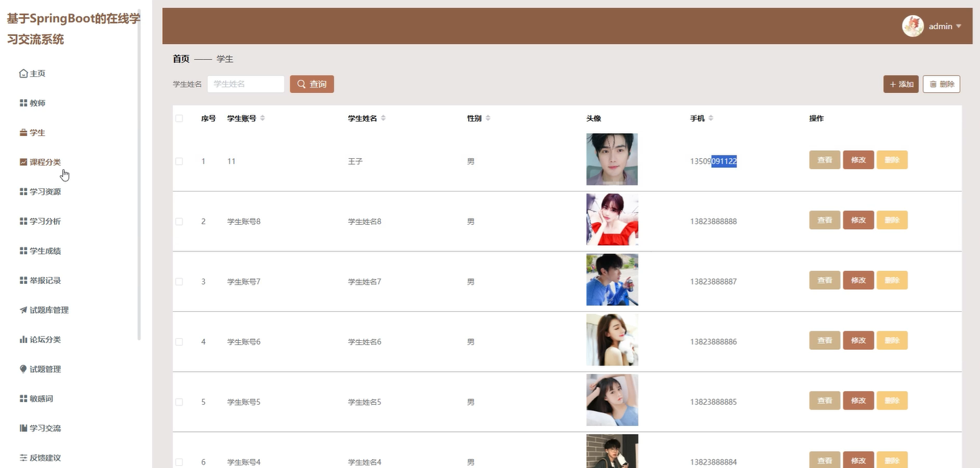Open 教师 in the sidebar menu

(37, 103)
